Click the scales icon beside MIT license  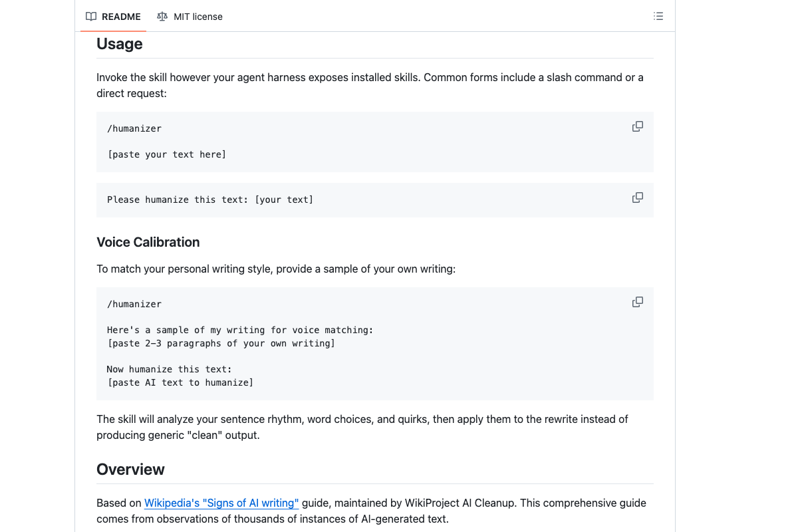click(x=162, y=17)
